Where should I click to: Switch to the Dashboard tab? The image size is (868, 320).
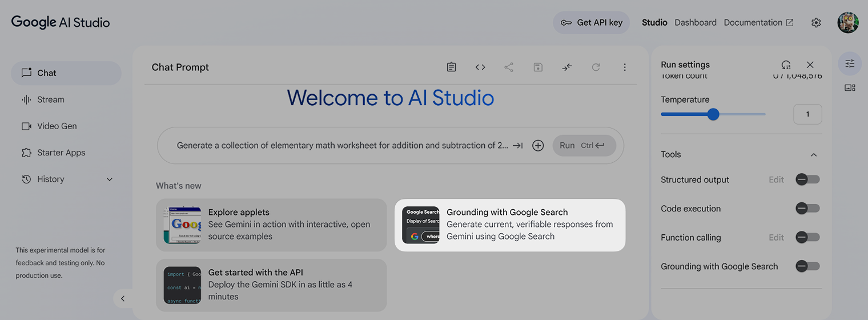coord(696,22)
